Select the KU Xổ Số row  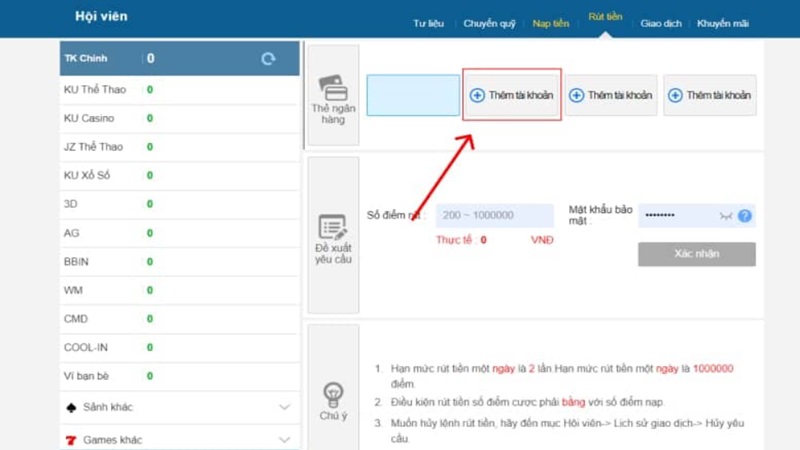pyautogui.click(x=179, y=176)
